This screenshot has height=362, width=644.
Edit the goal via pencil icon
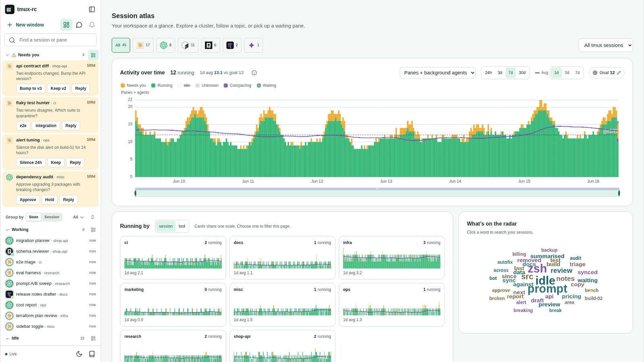[x=619, y=73]
